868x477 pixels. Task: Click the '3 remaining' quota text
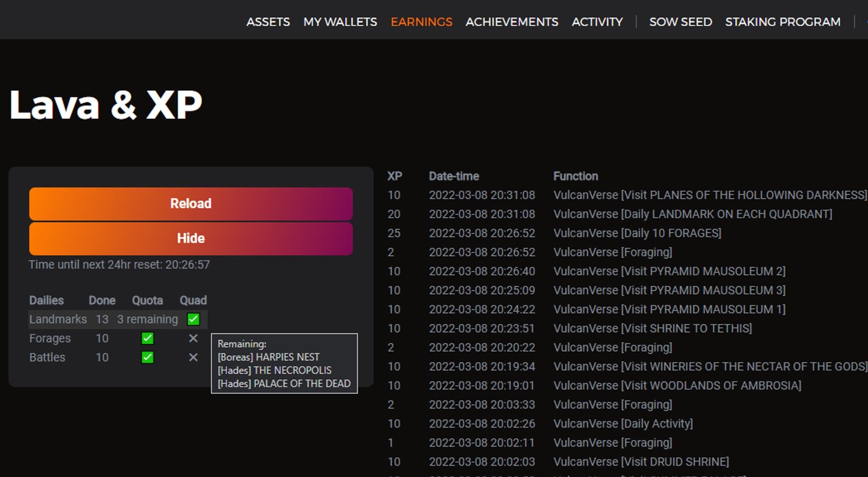(x=147, y=319)
